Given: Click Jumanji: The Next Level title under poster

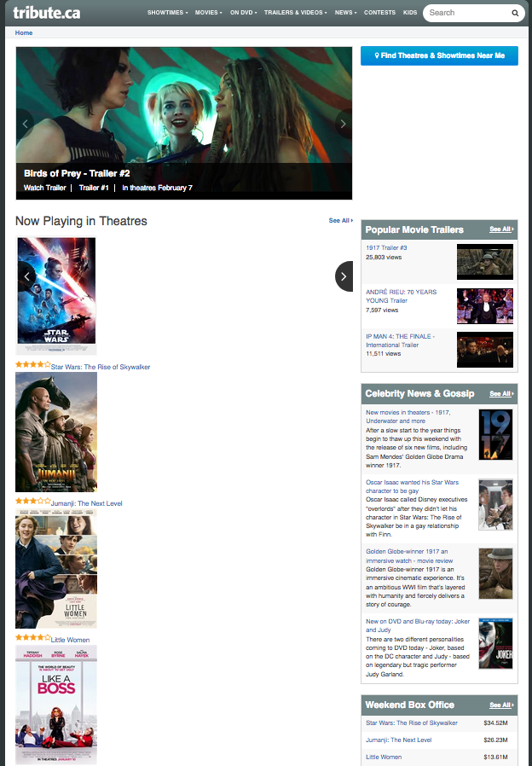Looking at the screenshot, I should click(87, 503).
